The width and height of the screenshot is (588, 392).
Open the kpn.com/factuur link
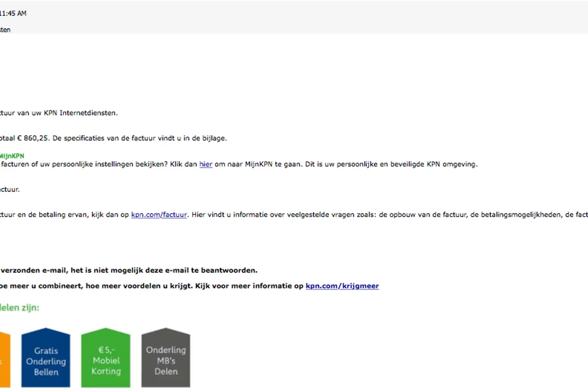click(x=159, y=215)
